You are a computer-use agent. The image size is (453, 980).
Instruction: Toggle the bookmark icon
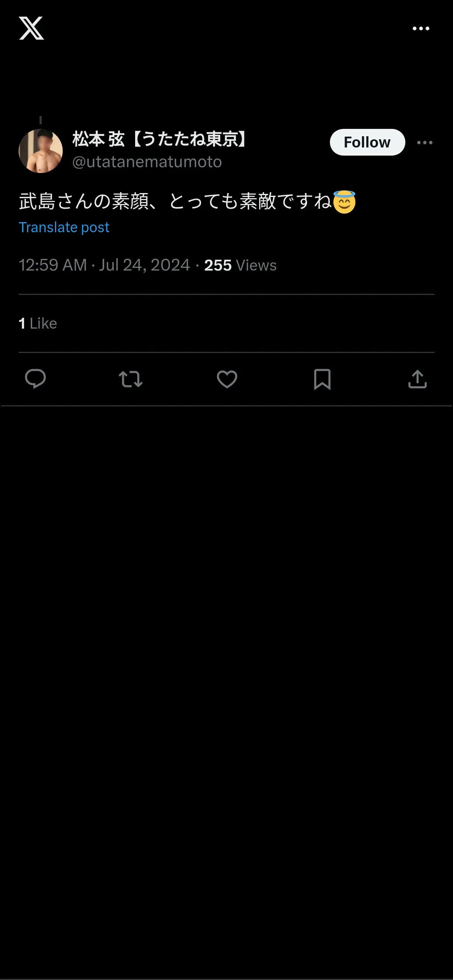tap(322, 379)
